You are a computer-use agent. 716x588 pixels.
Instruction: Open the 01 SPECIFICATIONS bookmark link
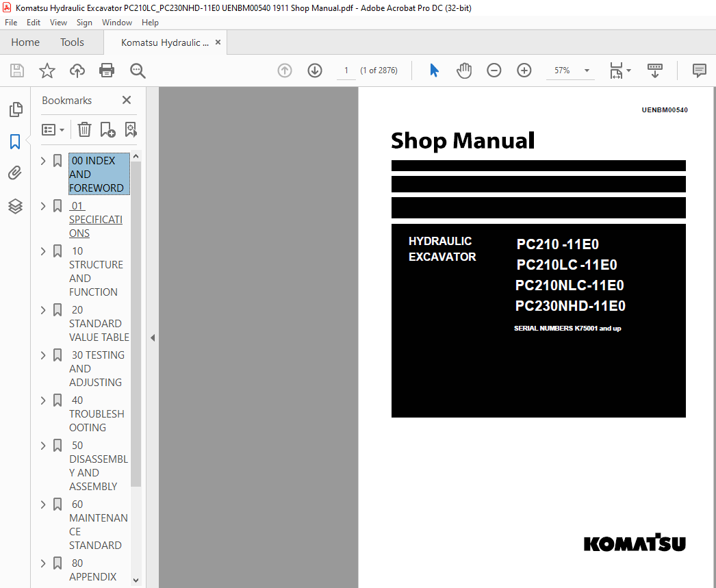pyautogui.click(x=96, y=220)
